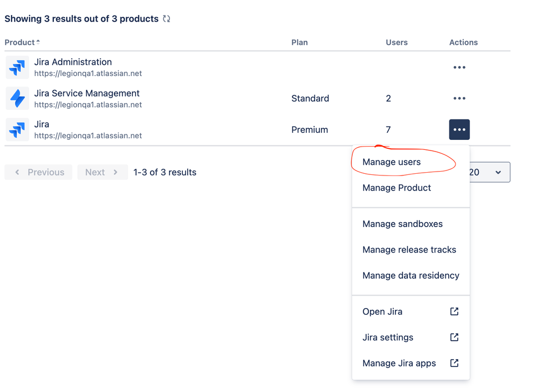555x392 pixels.
Task: Click the Jira Administration product name
Action: click(x=73, y=62)
